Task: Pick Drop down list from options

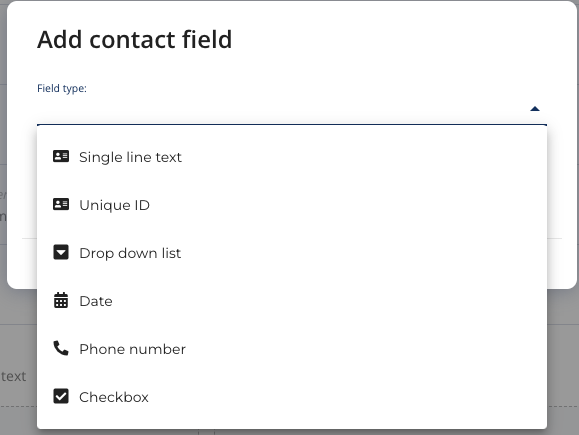Action: [x=292, y=253]
